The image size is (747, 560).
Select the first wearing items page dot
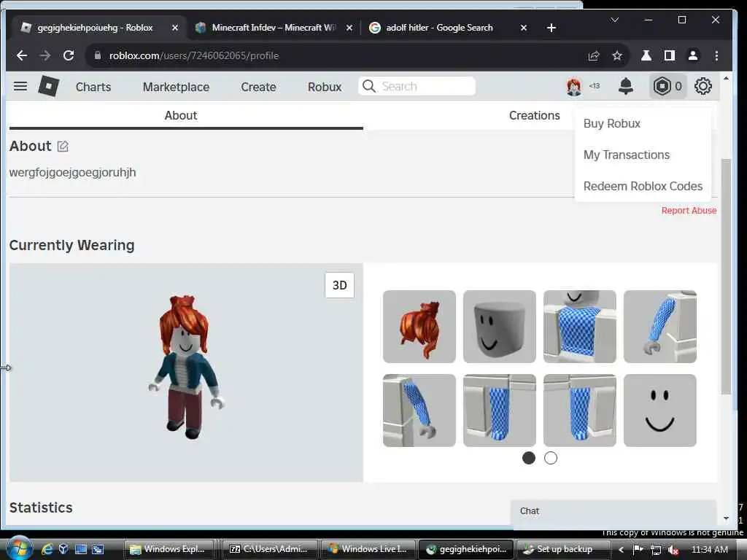529,458
